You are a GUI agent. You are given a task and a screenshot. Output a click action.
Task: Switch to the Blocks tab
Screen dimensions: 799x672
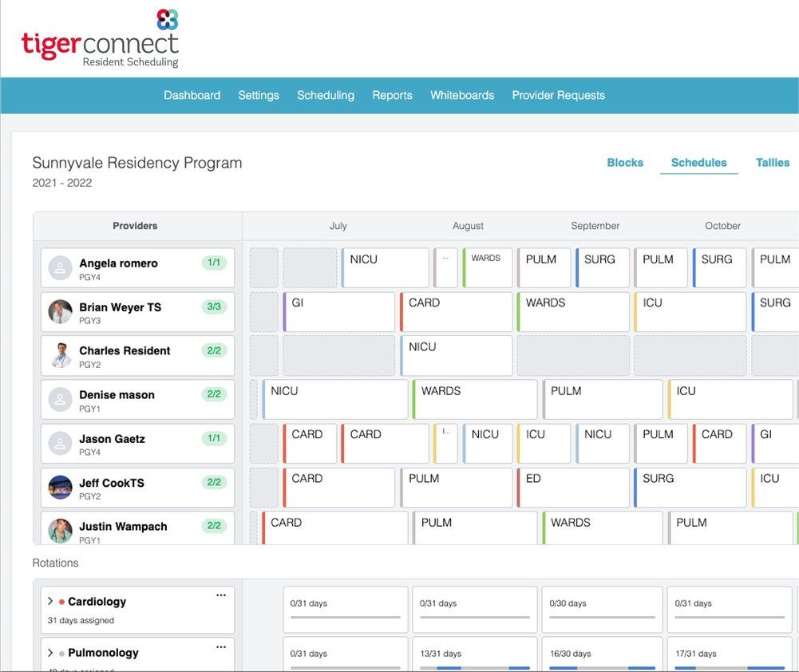[x=625, y=163]
